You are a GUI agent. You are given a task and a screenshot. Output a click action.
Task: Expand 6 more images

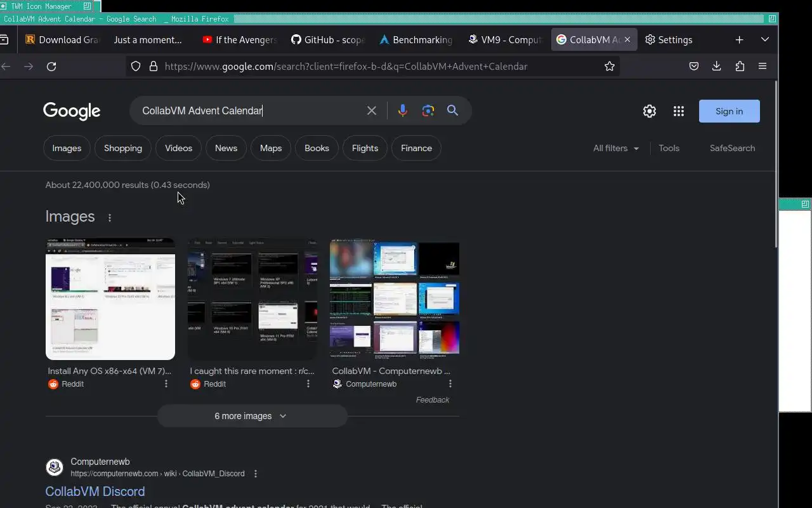[x=252, y=416]
